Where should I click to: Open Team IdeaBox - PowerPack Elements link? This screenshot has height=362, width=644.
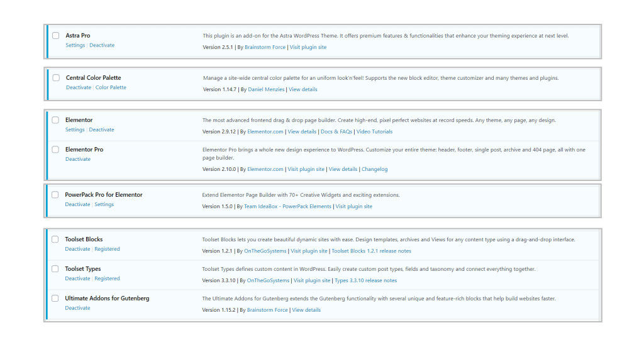(287, 206)
